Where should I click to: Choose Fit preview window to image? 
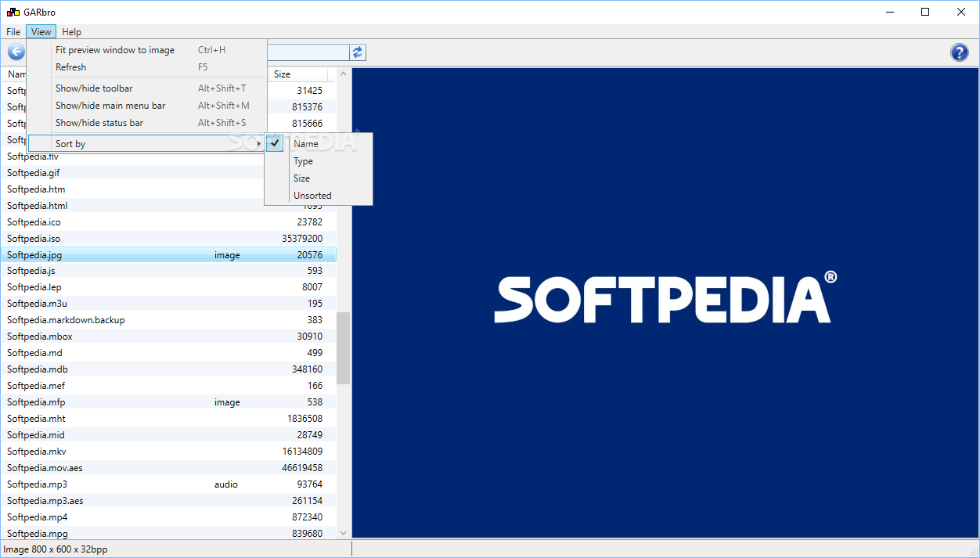tap(147, 50)
